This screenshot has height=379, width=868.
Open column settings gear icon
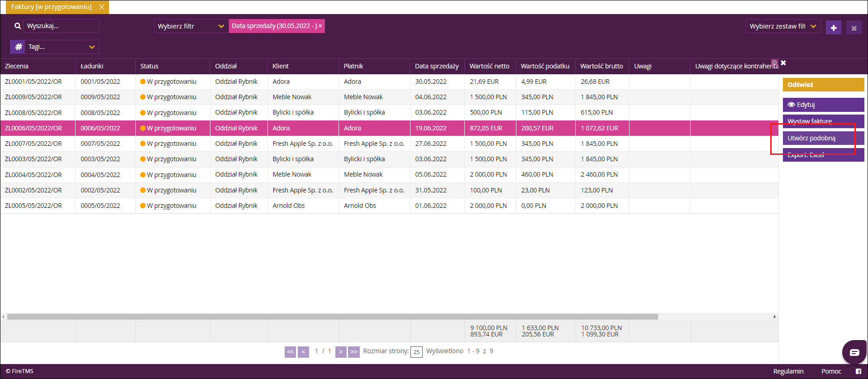tap(774, 62)
